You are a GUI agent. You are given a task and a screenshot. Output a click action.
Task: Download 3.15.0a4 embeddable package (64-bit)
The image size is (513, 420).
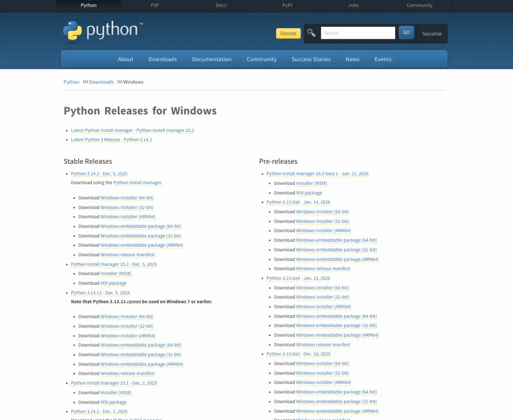[x=336, y=317]
